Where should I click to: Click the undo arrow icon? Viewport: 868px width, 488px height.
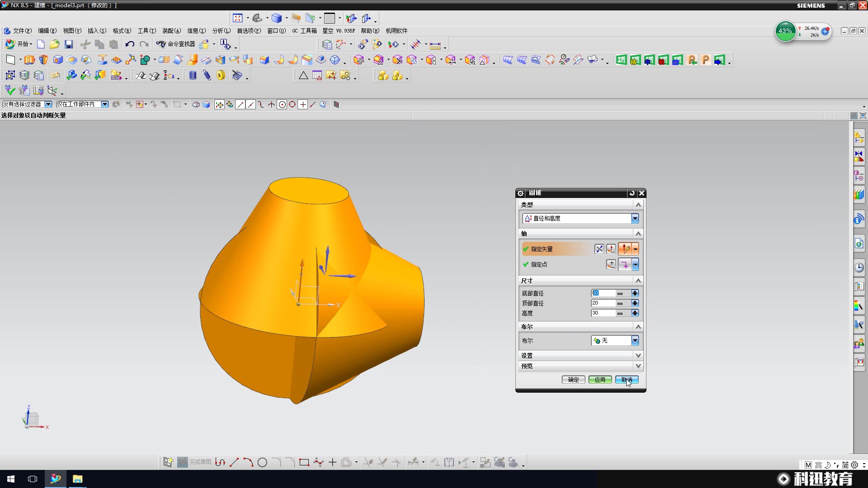130,44
